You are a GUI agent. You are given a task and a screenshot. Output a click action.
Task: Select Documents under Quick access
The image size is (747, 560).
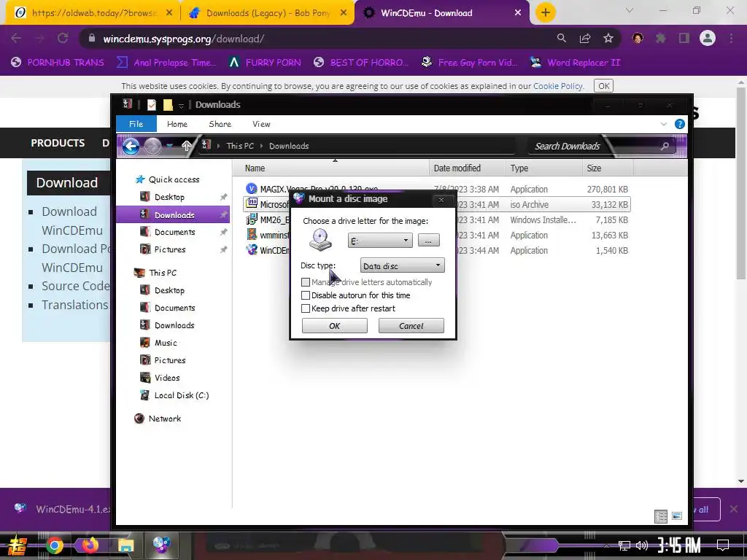pos(174,232)
